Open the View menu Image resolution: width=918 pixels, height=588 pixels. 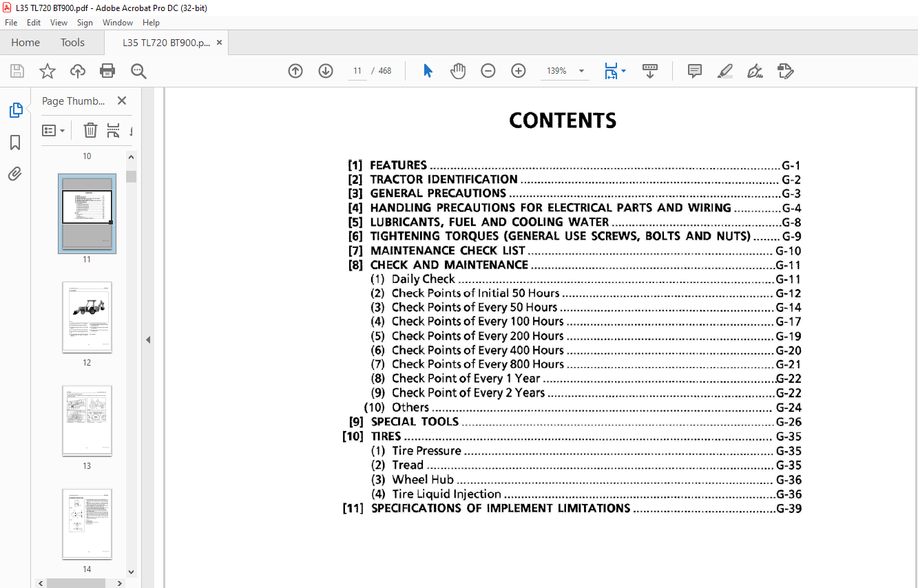click(x=59, y=23)
